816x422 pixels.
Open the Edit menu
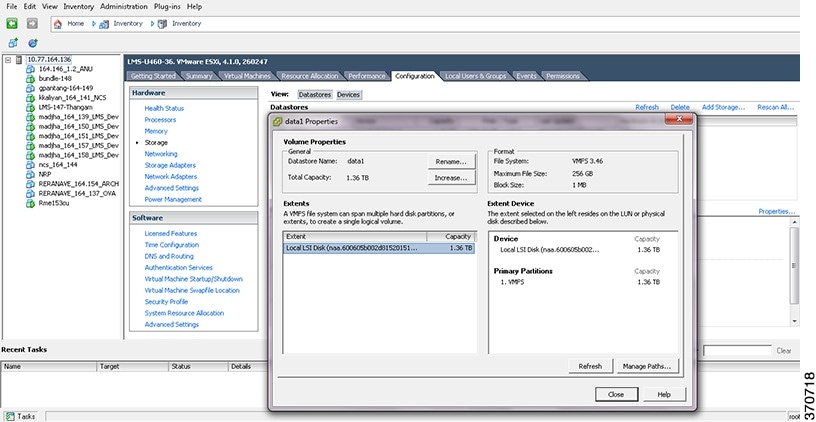pyautogui.click(x=30, y=7)
